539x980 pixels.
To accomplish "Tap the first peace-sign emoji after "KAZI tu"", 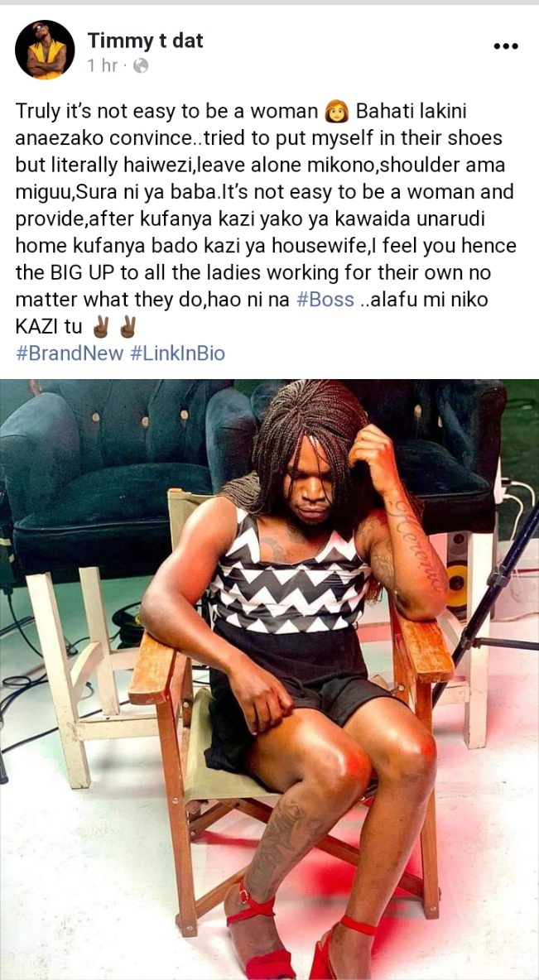I will [101, 327].
